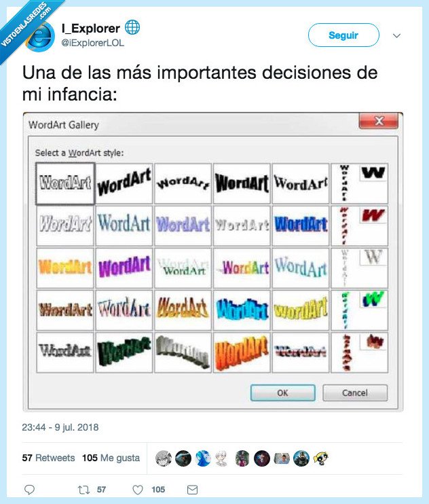The height and width of the screenshot is (504, 429).
Task: Pick the solid purple WordArt style
Action: click(124, 268)
